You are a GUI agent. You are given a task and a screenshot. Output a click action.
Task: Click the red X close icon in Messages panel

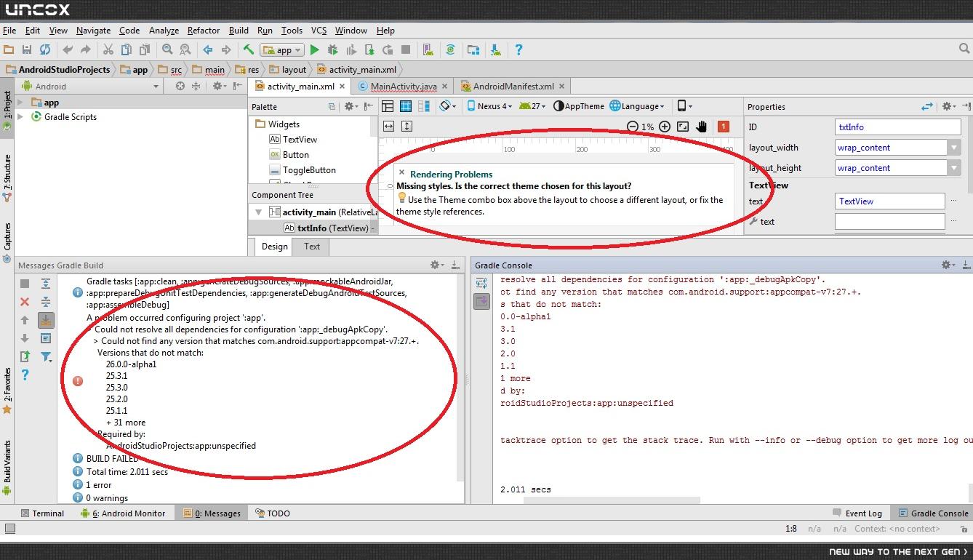point(25,302)
